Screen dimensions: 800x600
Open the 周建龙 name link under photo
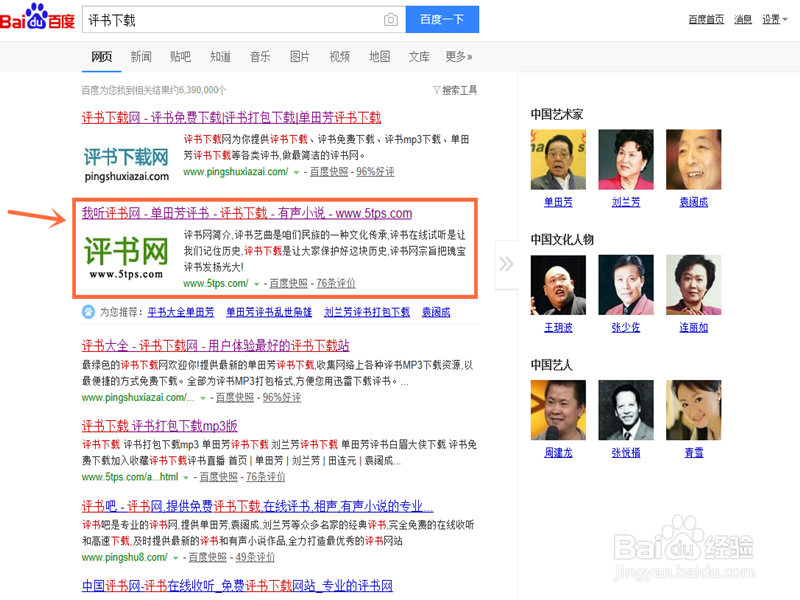[x=558, y=453]
